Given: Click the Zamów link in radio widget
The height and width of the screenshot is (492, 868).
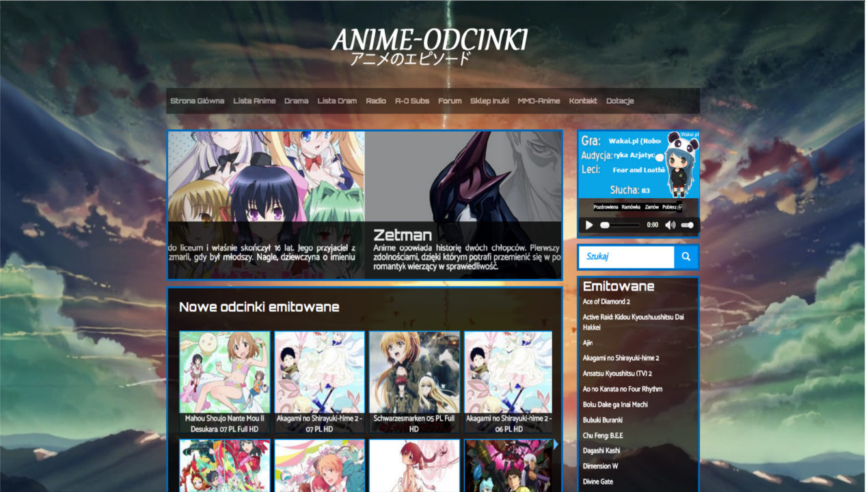Looking at the screenshot, I should point(651,207).
